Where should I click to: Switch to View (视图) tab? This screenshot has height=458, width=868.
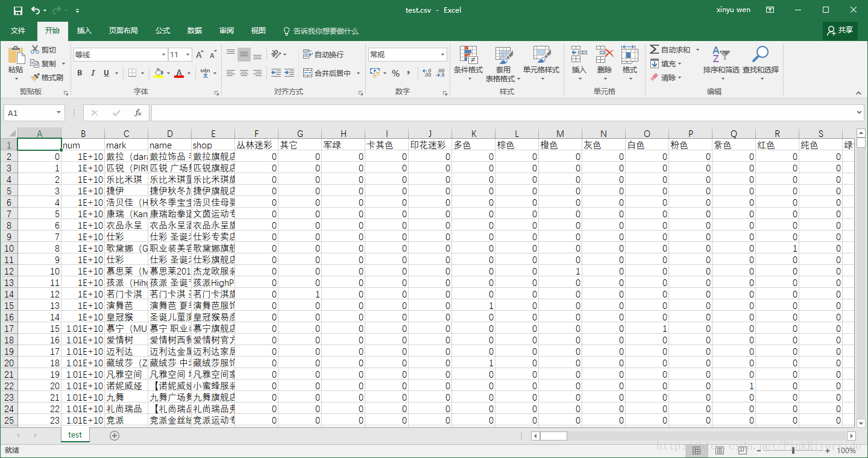click(x=259, y=31)
